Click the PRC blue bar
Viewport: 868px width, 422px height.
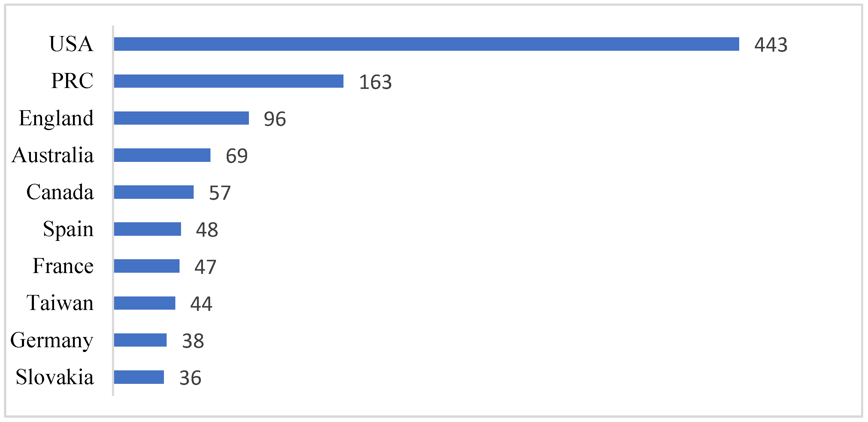point(228,81)
